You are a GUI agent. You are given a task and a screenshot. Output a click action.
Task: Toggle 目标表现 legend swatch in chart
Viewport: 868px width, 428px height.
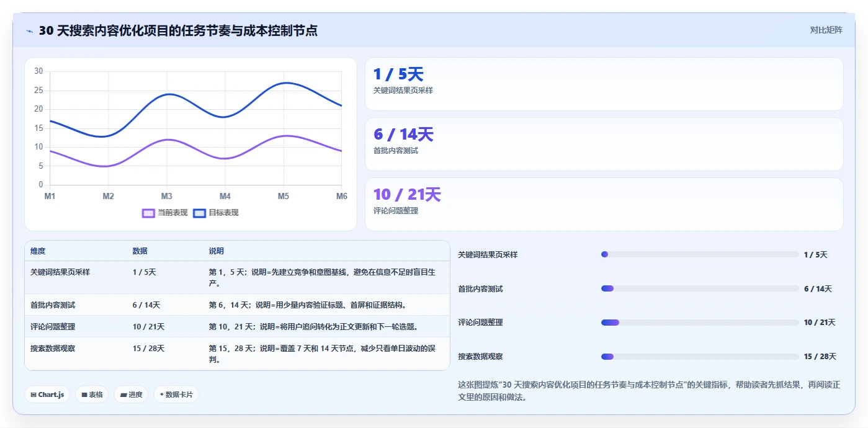coord(199,213)
